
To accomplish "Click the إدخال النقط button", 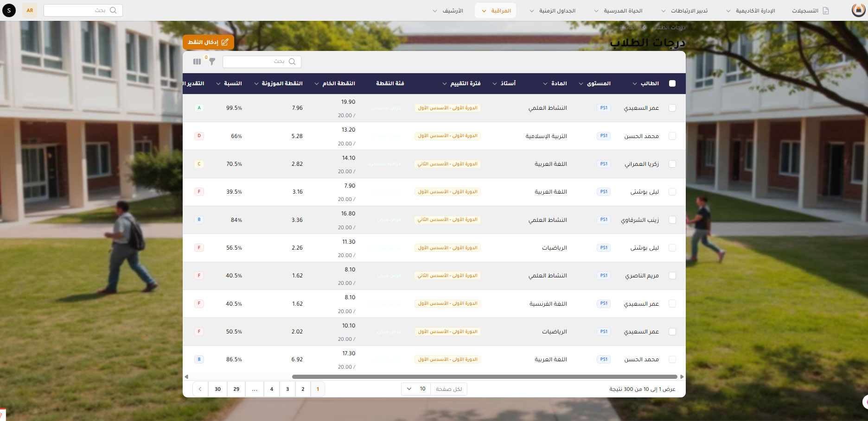I will 208,42.
